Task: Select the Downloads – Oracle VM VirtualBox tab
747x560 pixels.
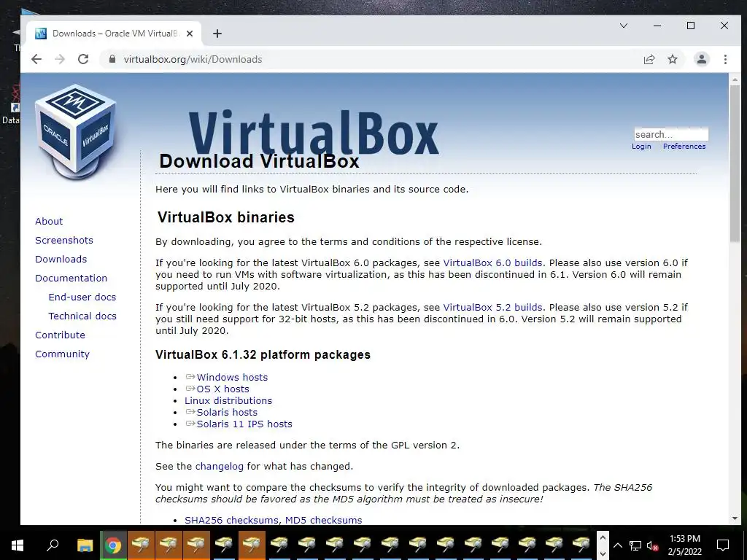Action: 114,34
